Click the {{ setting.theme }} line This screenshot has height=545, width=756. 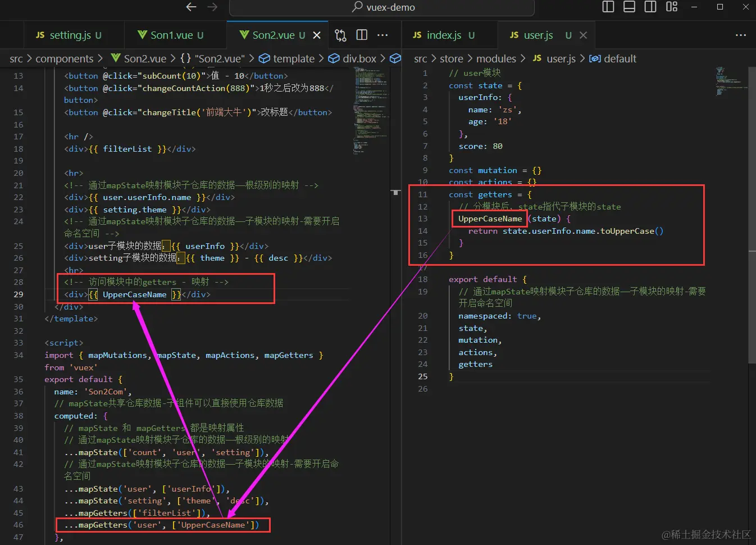pos(137,210)
